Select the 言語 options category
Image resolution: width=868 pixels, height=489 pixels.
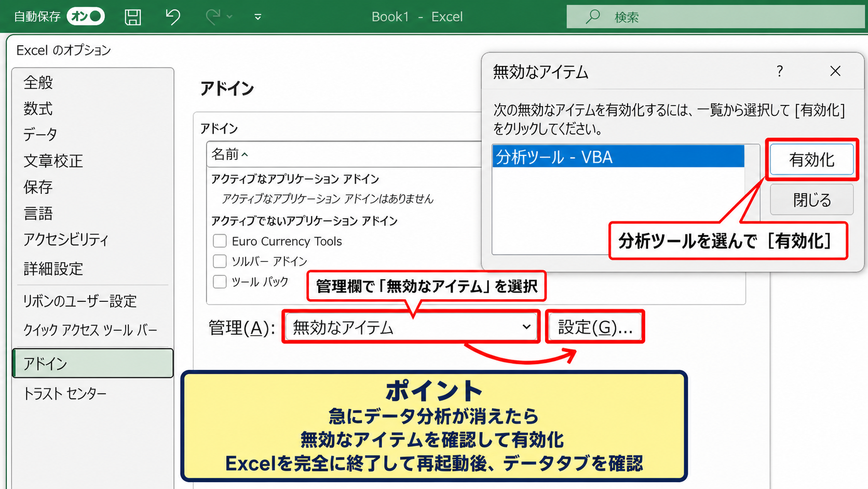[38, 213]
